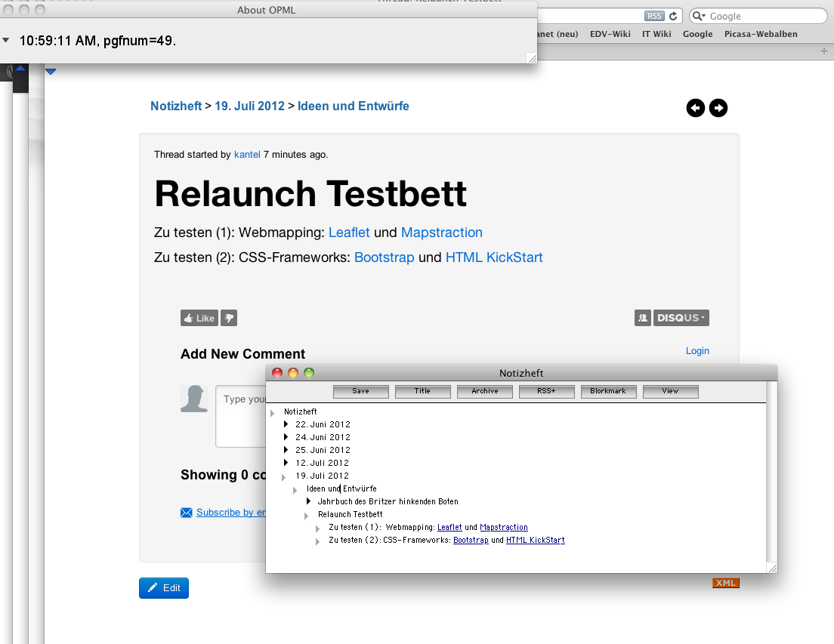Click the orange XML badge
This screenshot has width=834, height=644.
725,583
